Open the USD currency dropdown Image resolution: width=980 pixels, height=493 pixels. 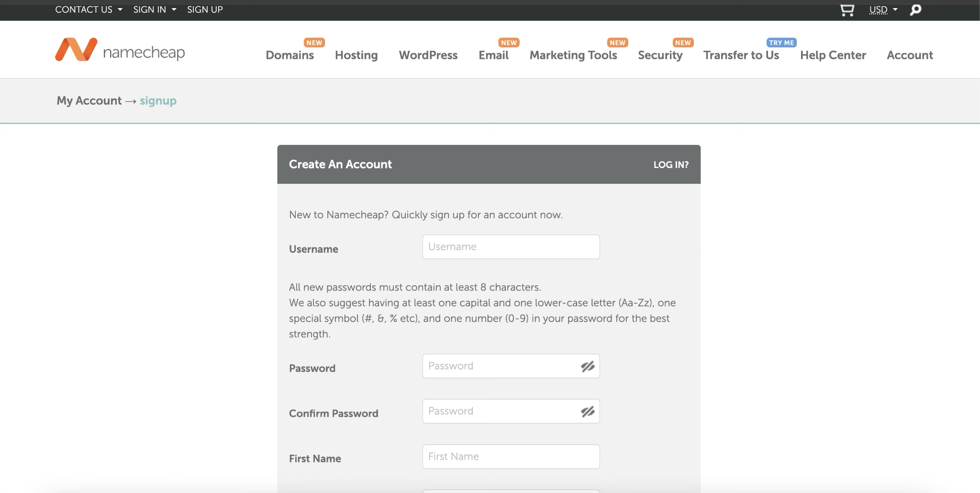point(883,10)
